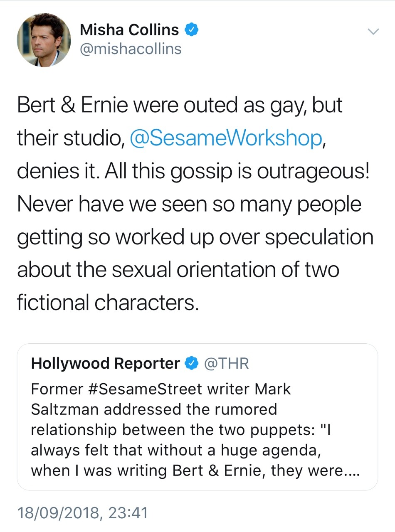Tap the #SesameStreet hashtag
Screen dimensions: 395x532
[x=144, y=389]
